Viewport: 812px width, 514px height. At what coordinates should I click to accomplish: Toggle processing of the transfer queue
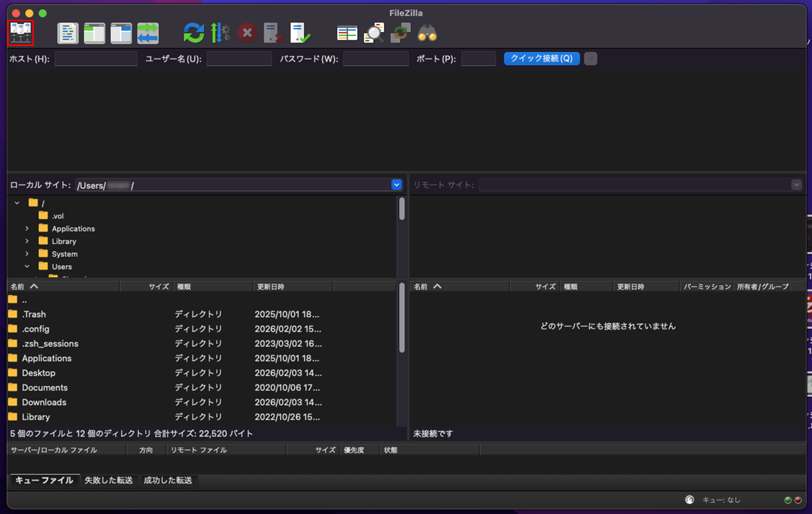tap(220, 33)
